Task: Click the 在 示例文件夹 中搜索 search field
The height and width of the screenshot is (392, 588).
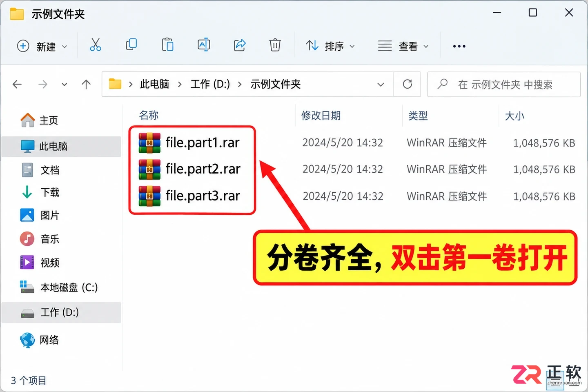Action: point(504,85)
